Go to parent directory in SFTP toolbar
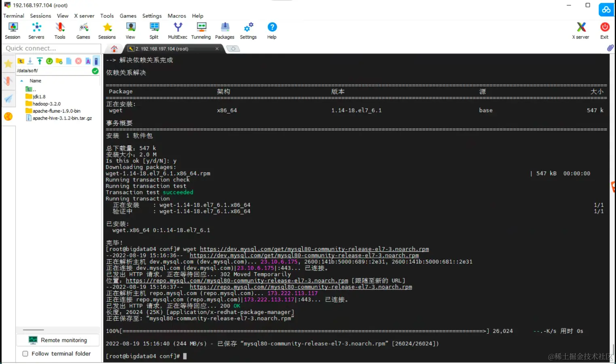616x364 pixels. (x=21, y=61)
